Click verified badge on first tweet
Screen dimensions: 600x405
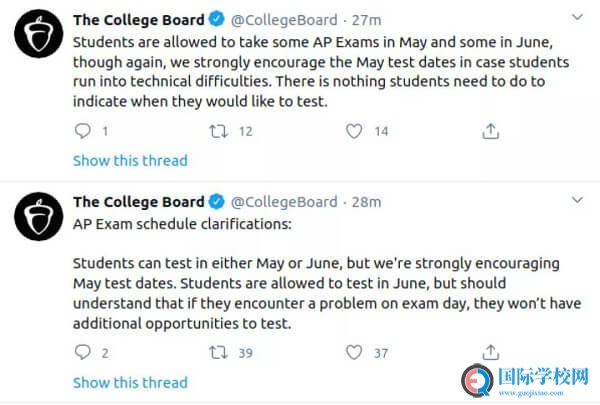point(216,18)
